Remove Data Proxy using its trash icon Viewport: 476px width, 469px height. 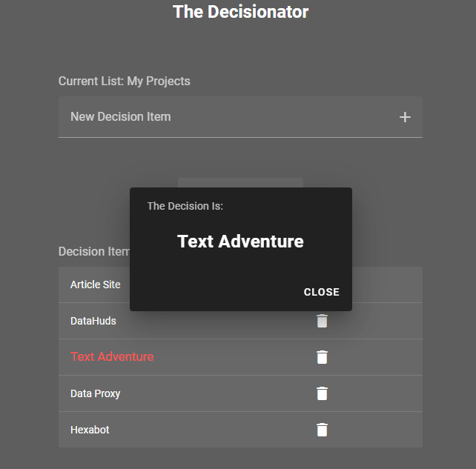[322, 393]
